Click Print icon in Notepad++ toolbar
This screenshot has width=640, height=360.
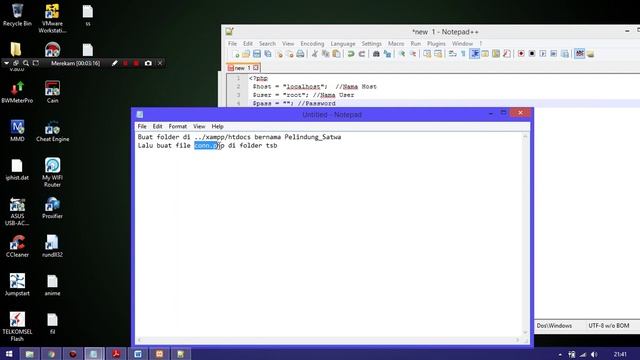point(300,54)
